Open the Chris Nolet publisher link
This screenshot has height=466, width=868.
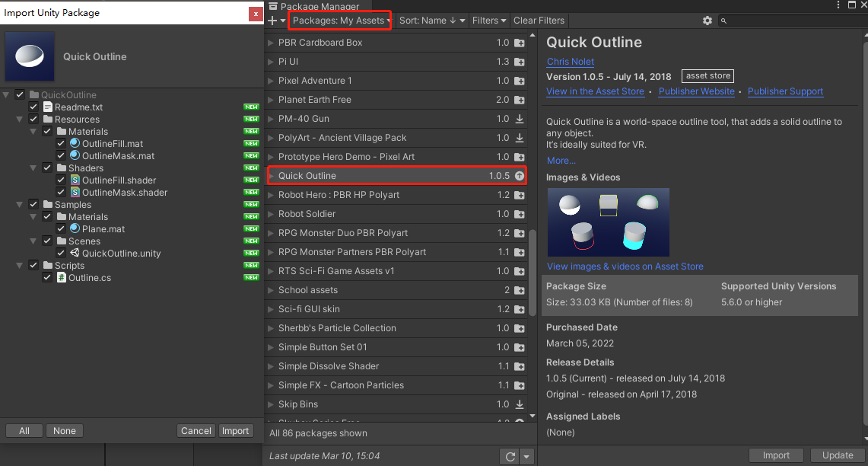click(571, 62)
